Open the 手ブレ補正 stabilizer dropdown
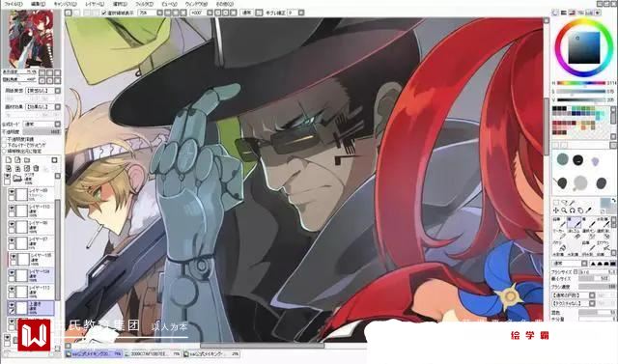This screenshot has height=364, width=618. click(x=301, y=13)
